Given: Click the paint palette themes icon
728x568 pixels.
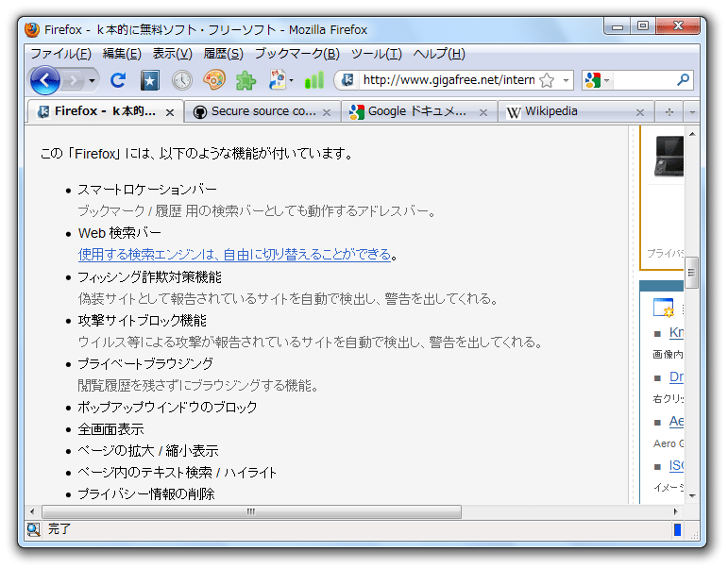Looking at the screenshot, I should [x=214, y=80].
